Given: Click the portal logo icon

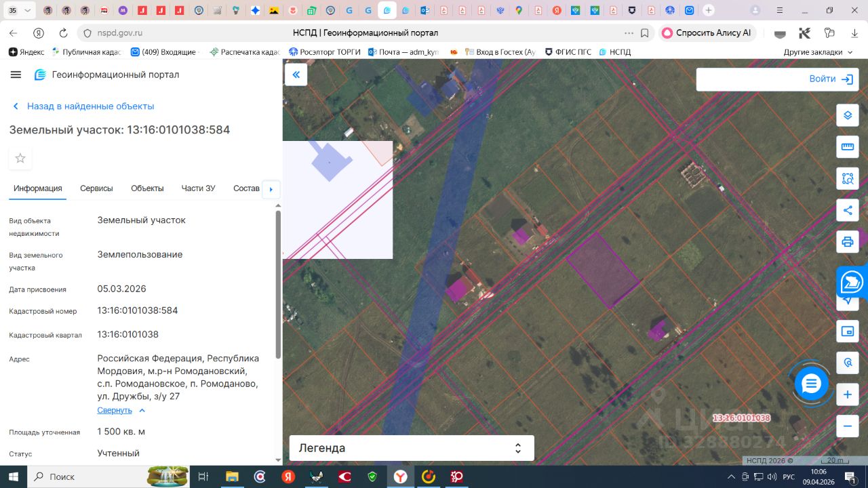Looking at the screenshot, I should 40,75.
